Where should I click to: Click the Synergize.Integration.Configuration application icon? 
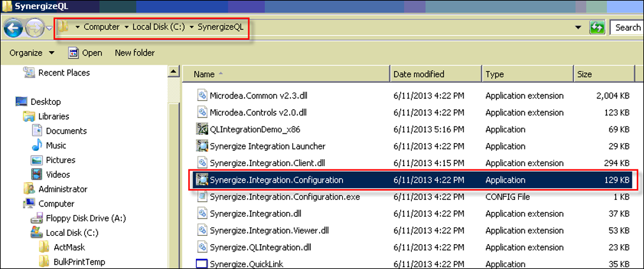click(202, 180)
